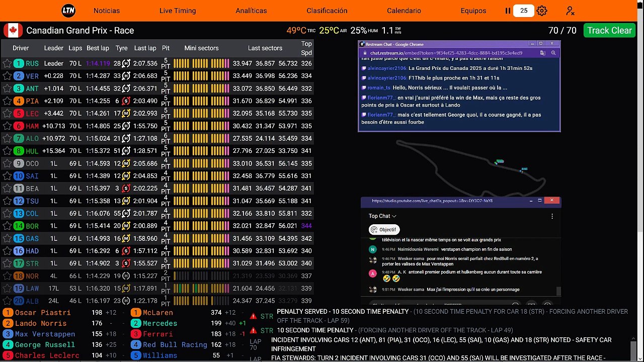The width and height of the screenshot is (644, 362).
Task: Open Noticias menu
Action: coord(107,11)
